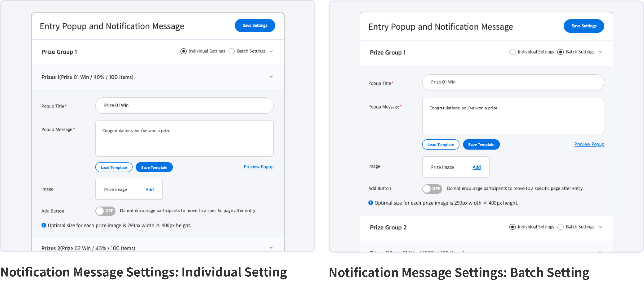This screenshot has width=644, height=281.
Task: Click Add link for Prize Image on right
Action: pos(476,167)
